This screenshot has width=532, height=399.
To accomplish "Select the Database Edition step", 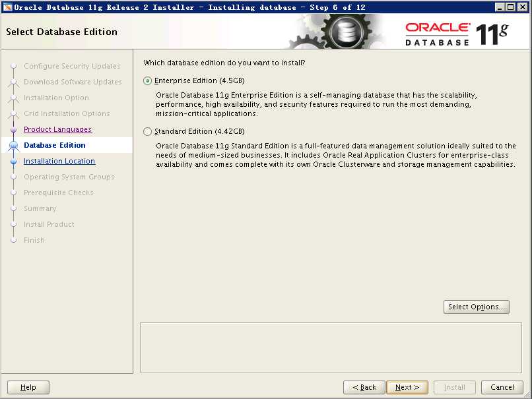I will (x=55, y=145).
